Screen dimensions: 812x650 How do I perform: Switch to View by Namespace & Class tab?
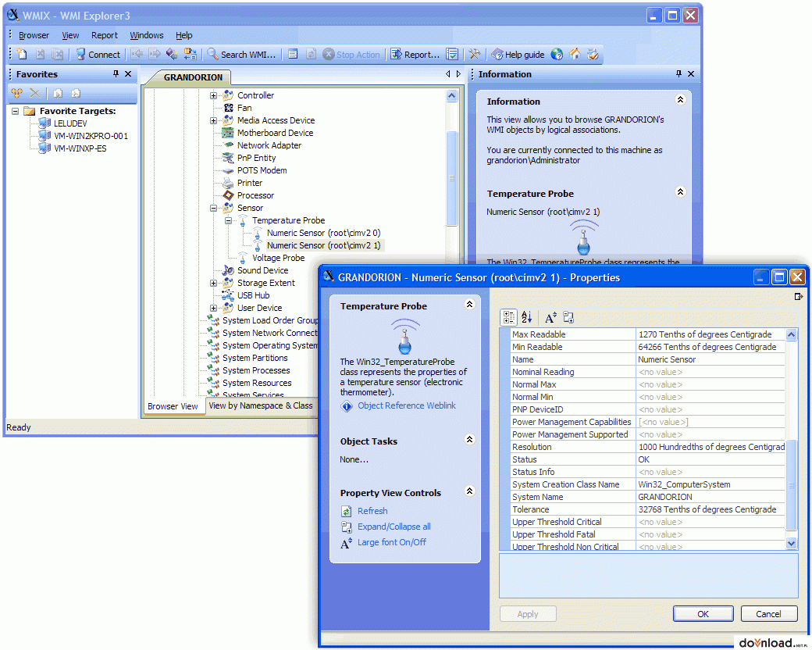tap(261, 406)
